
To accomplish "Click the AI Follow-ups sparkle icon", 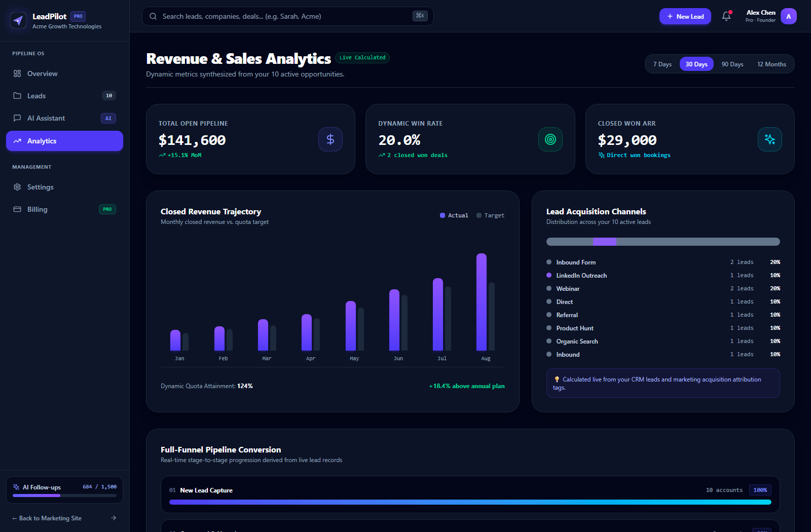I will pyautogui.click(x=16, y=487).
